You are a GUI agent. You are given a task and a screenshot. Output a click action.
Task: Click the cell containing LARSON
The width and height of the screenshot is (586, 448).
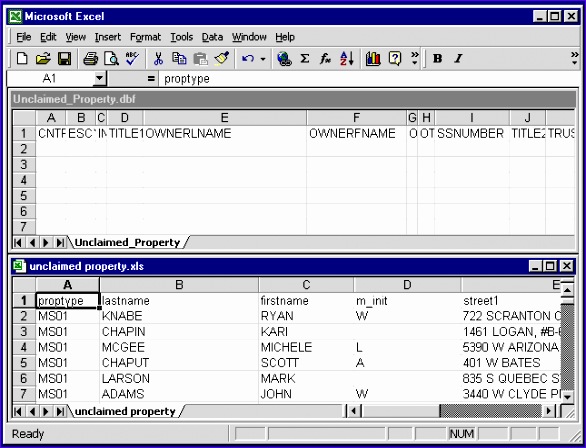(179, 379)
